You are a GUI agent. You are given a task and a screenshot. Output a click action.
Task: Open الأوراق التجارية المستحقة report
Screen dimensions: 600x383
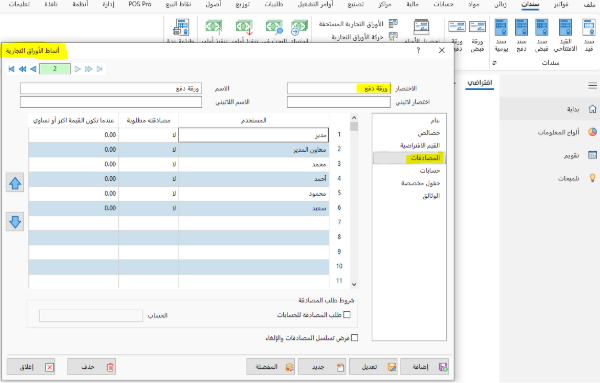(358, 24)
